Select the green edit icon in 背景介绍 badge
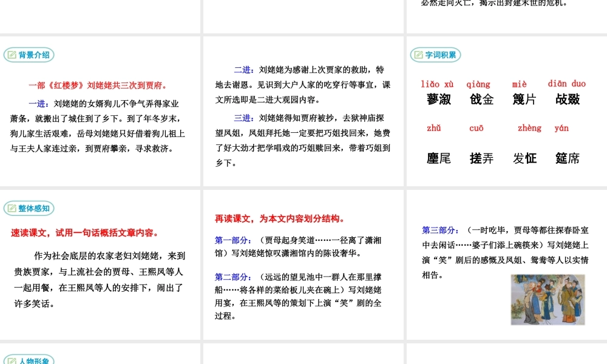The image size is (607, 364). point(13,55)
